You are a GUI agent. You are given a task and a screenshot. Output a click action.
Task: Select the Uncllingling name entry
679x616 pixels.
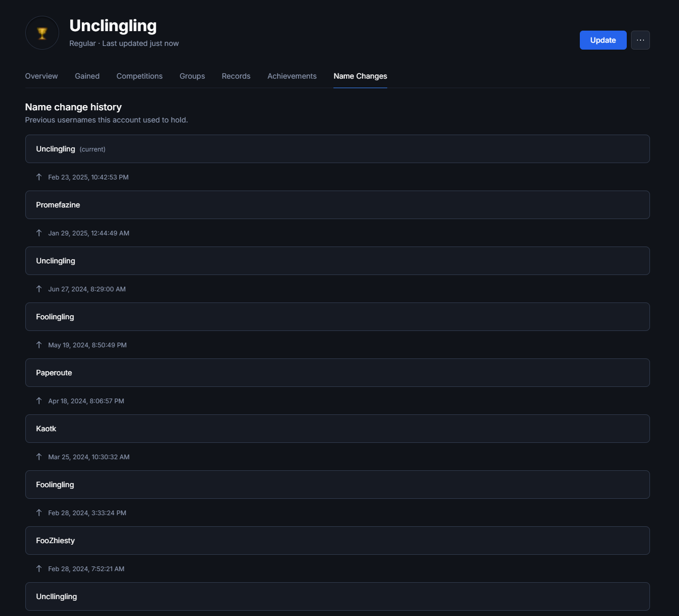(x=338, y=596)
